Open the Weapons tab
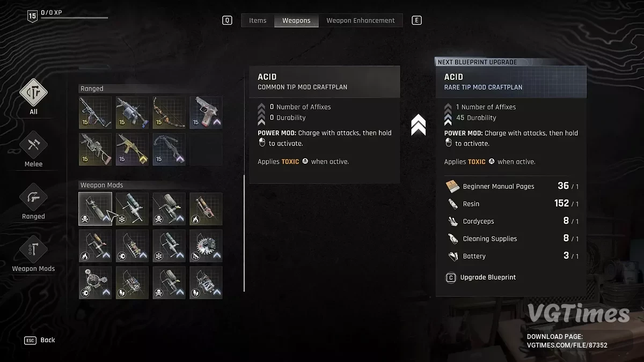The height and width of the screenshot is (362, 644). tap(296, 20)
